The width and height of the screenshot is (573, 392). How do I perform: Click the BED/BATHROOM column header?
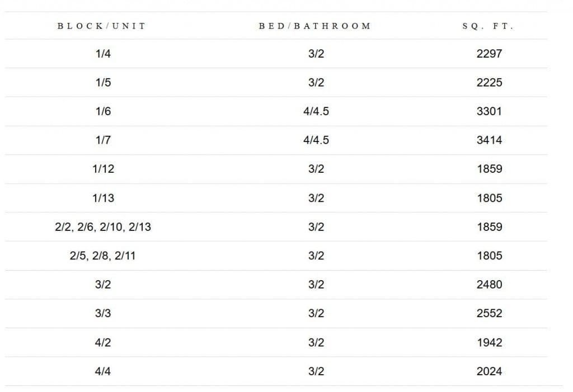coord(314,26)
